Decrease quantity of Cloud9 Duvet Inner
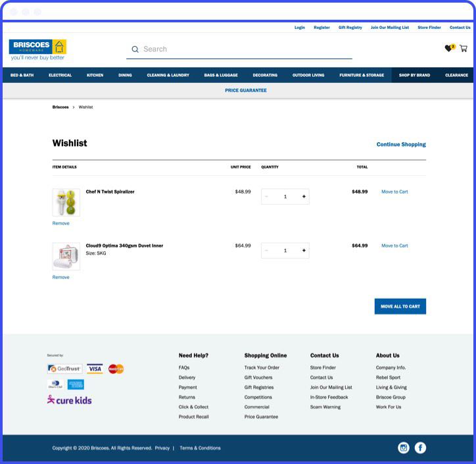The height and width of the screenshot is (464, 476). click(266, 250)
